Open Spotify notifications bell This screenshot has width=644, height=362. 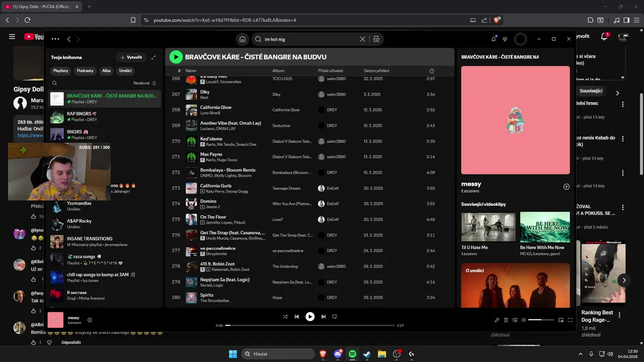494,39
